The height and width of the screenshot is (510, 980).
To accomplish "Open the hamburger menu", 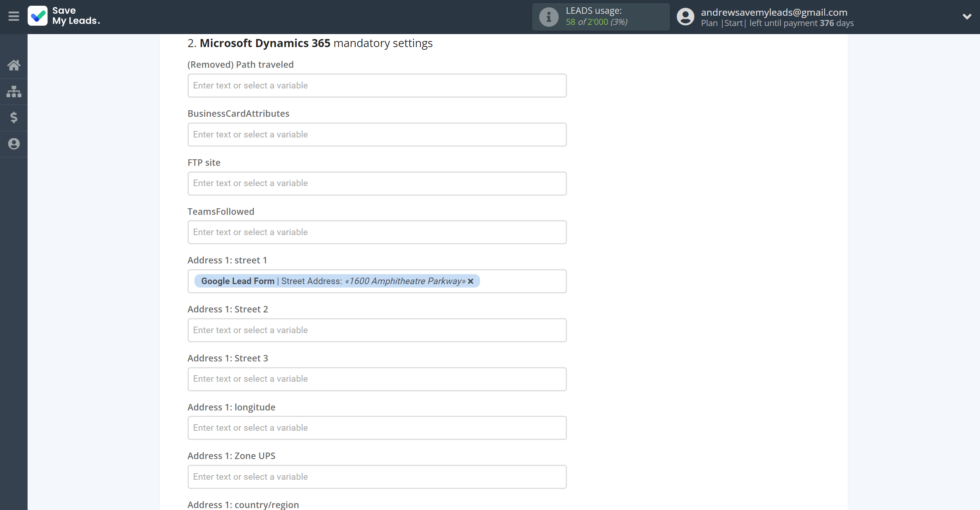I will [14, 16].
